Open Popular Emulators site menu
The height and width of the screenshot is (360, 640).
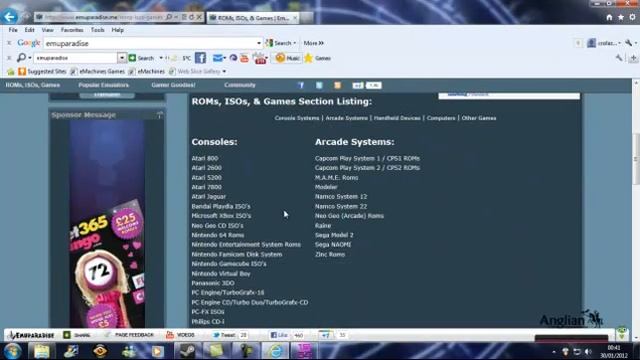click(104, 85)
